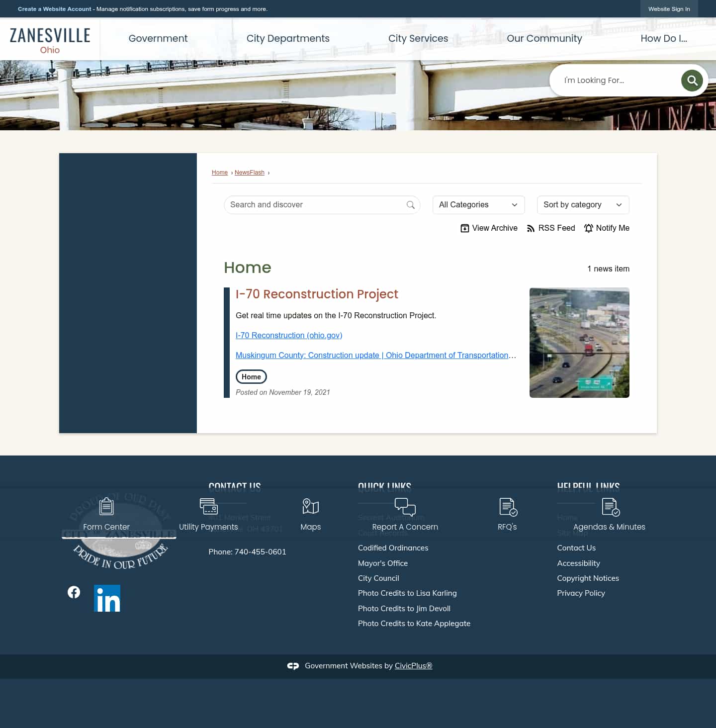716x728 pixels.
Task: Click the I-70 highway camera thumbnail
Action: click(x=579, y=343)
